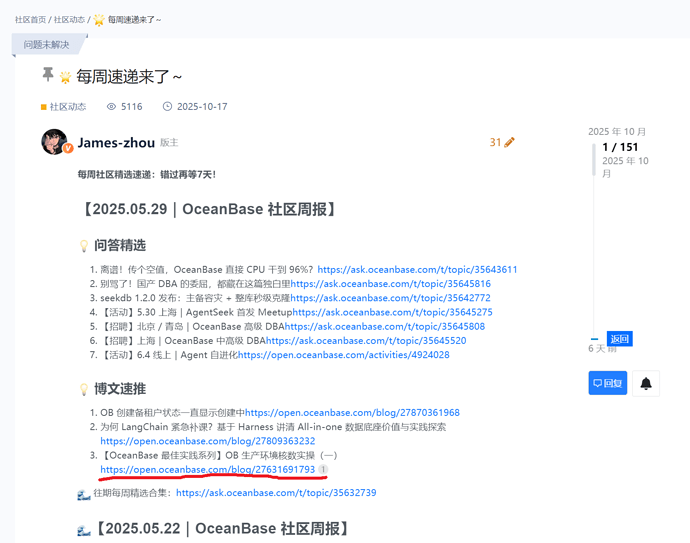Click the blue 回复 reply button
690x543 pixels.
click(x=608, y=383)
